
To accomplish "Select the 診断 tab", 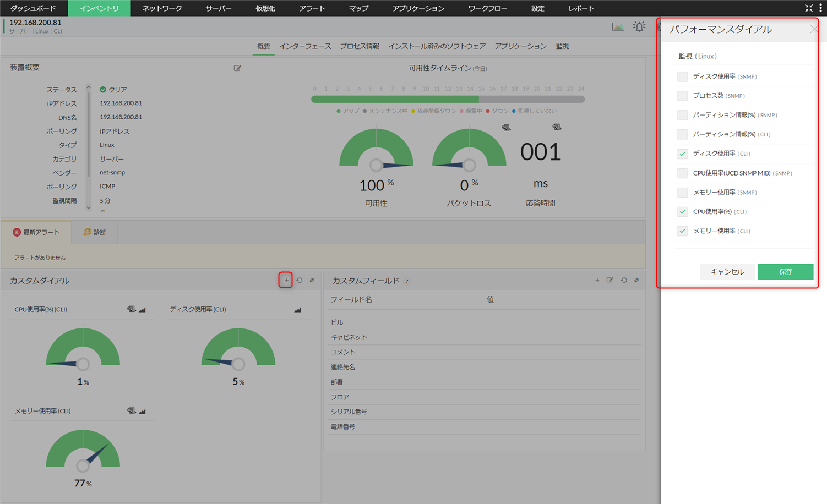I will [x=94, y=232].
